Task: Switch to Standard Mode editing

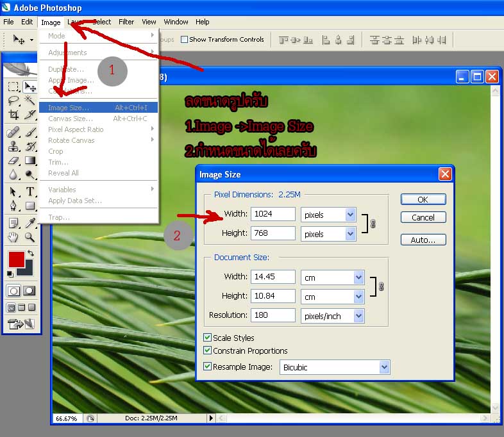Action: tap(13, 291)
